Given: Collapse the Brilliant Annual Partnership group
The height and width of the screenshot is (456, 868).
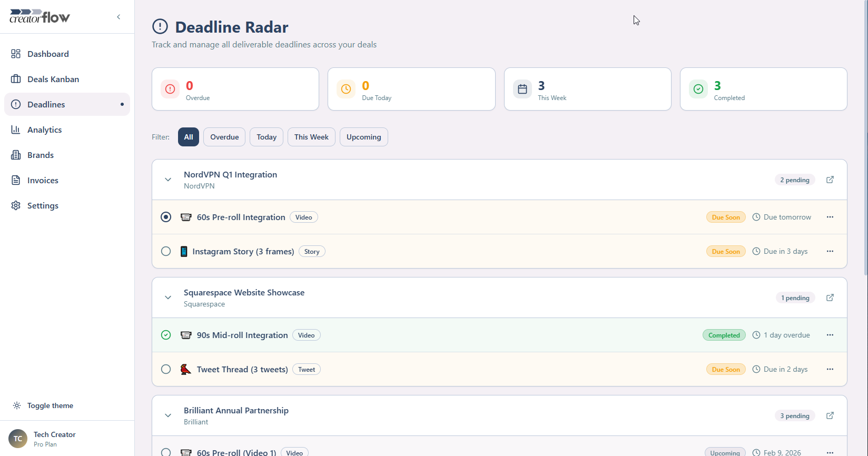Looking at the screenshot, I should 168,415.
